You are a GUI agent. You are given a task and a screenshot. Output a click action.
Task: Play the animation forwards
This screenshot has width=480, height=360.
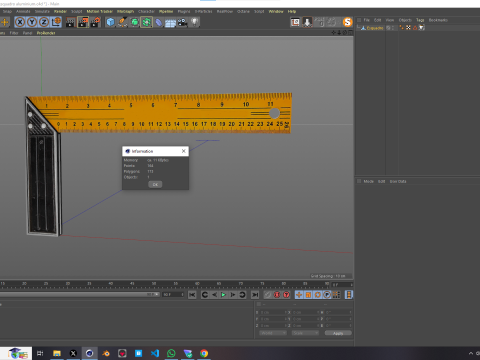point(224,295)
